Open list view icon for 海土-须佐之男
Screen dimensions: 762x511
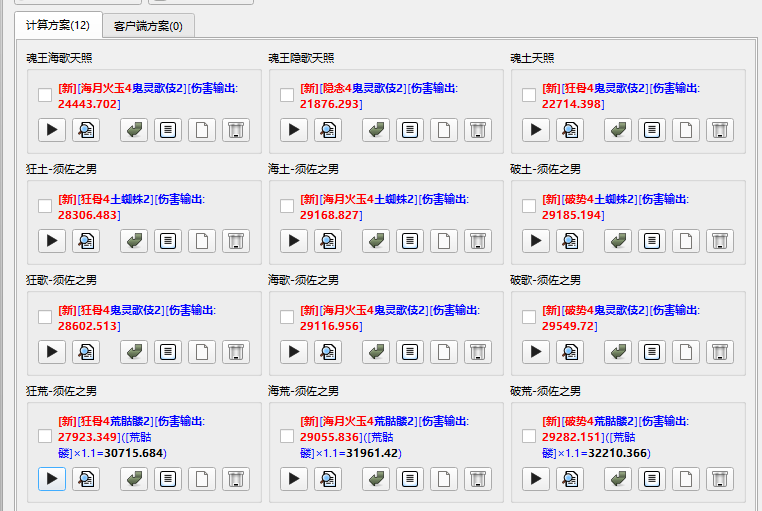click(x=410, y=241)
